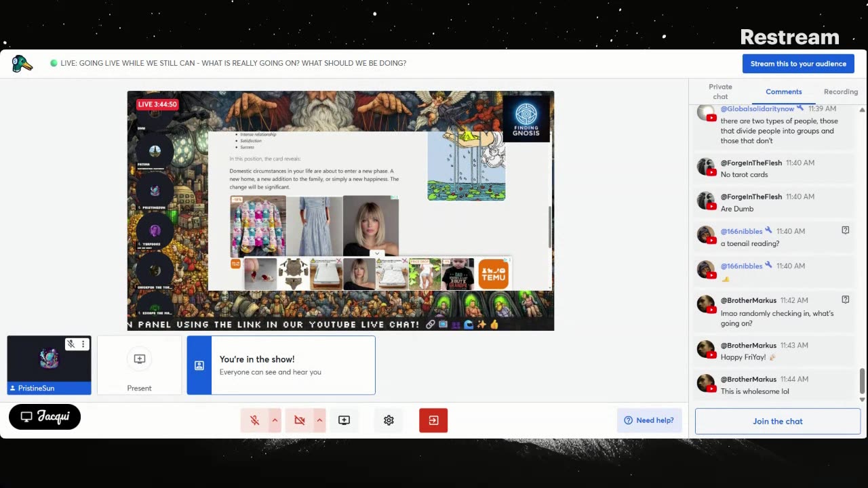868x488 pixels.
Task: Click the Need help? button
Action: point(649,420)
